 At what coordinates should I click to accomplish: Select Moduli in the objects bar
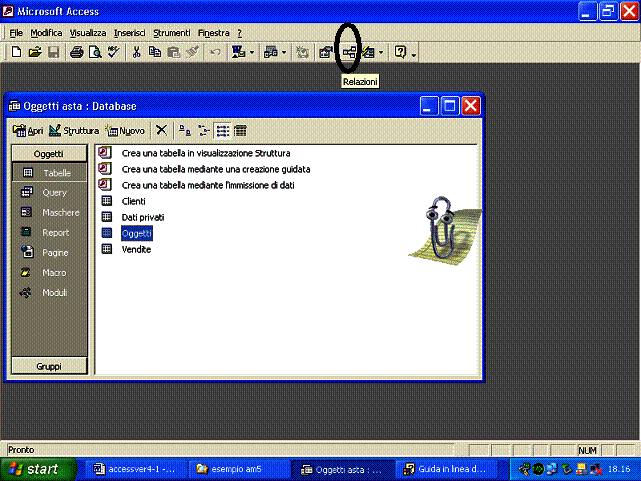click(49, 293)
